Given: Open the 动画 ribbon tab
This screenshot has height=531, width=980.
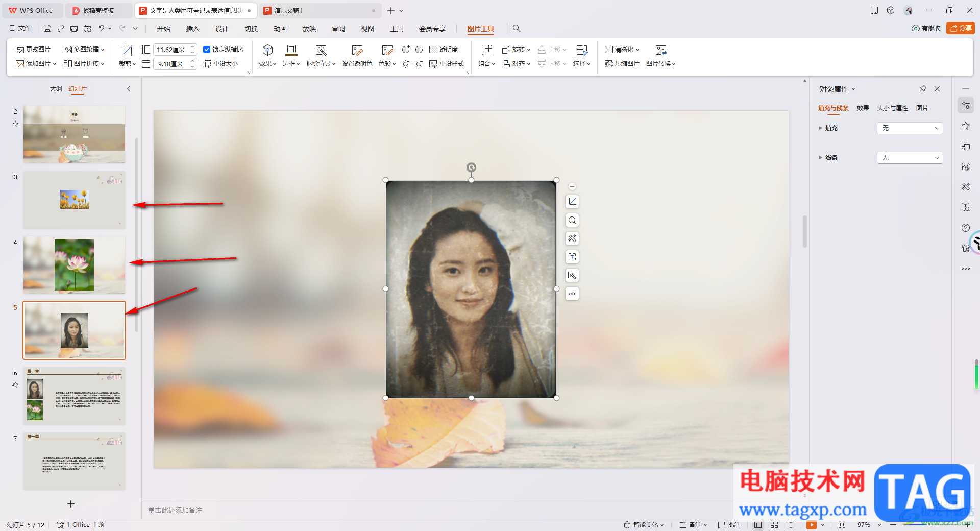Looking at the screenshot, I should click(x=280, y=29).
